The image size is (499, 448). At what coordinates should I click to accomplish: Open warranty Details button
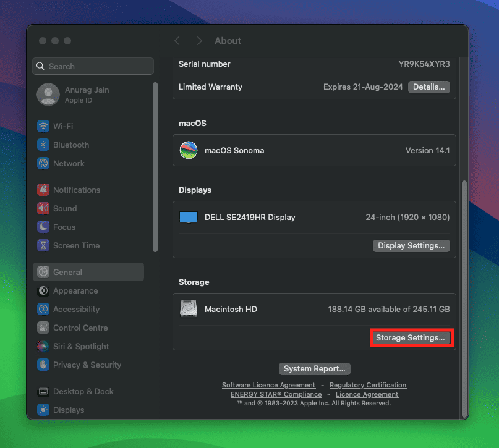pyautogui.click(x=429, y=87)
